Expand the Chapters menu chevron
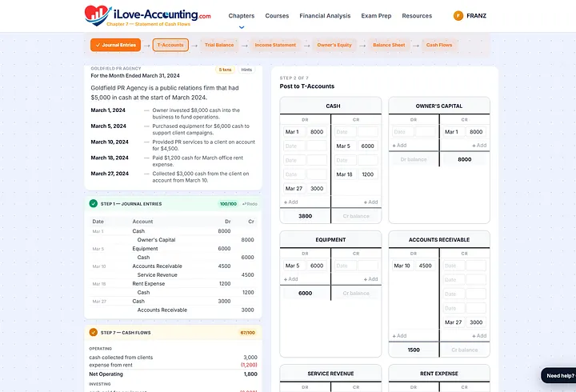This screenshot has width=576, height=392. [242, 27]
